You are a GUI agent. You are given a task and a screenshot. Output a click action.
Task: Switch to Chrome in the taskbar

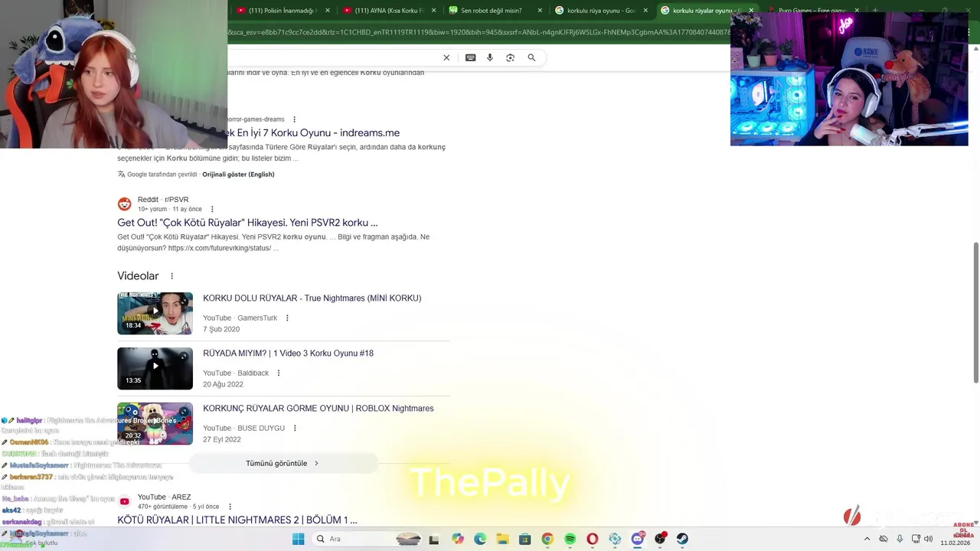point(547,539)
